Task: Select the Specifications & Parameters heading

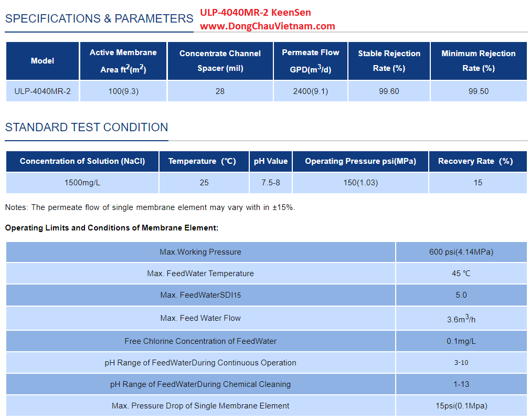Action: 99,19
